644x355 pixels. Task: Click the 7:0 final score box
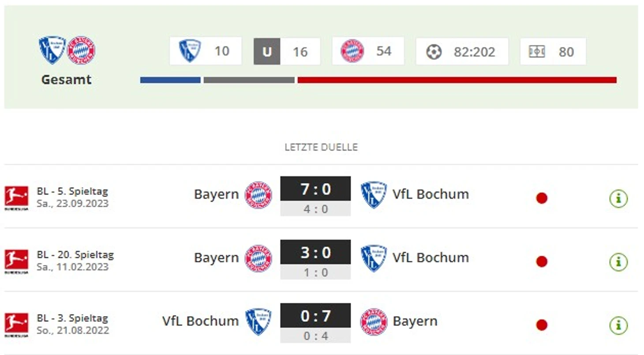[315, 189]
